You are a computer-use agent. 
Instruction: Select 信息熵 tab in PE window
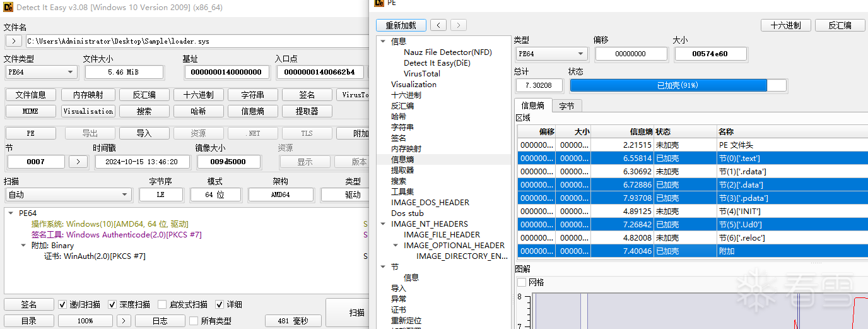[533, 106]
